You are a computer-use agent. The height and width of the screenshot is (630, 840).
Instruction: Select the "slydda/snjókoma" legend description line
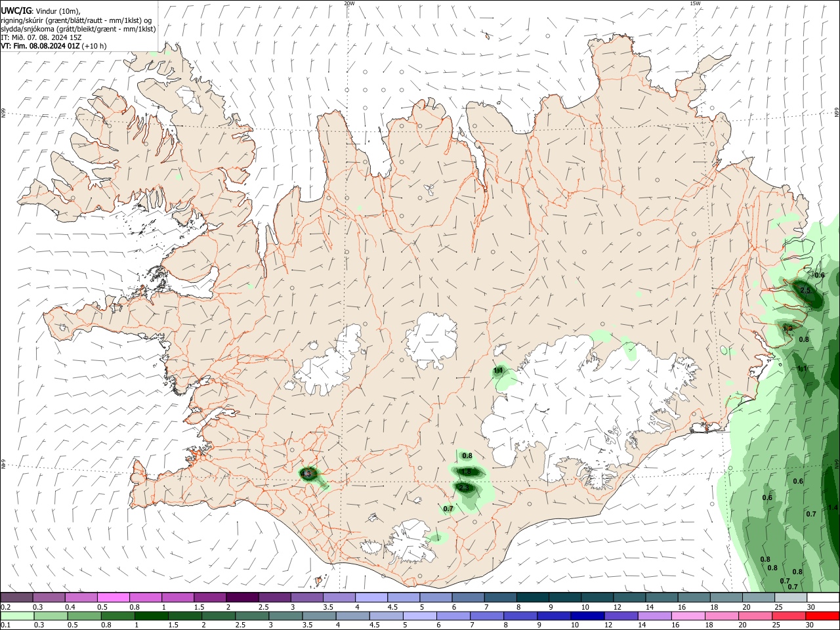(x=78, y=29)
